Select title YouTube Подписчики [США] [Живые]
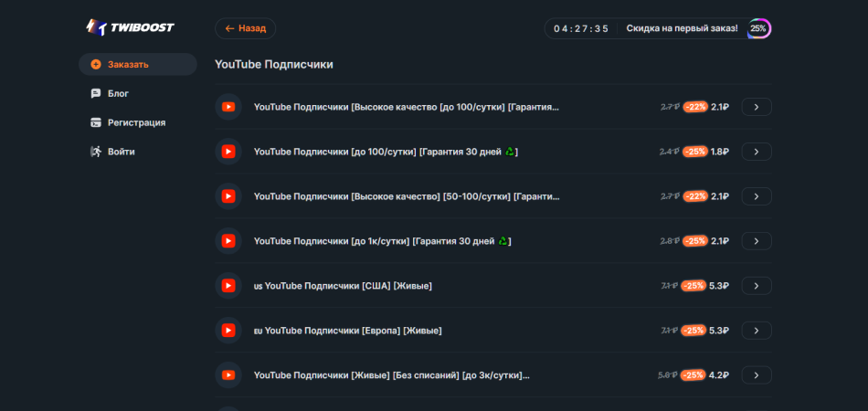The height and width of the screenshot is (411, 868). pyautogui.click(x=343, y=286)
